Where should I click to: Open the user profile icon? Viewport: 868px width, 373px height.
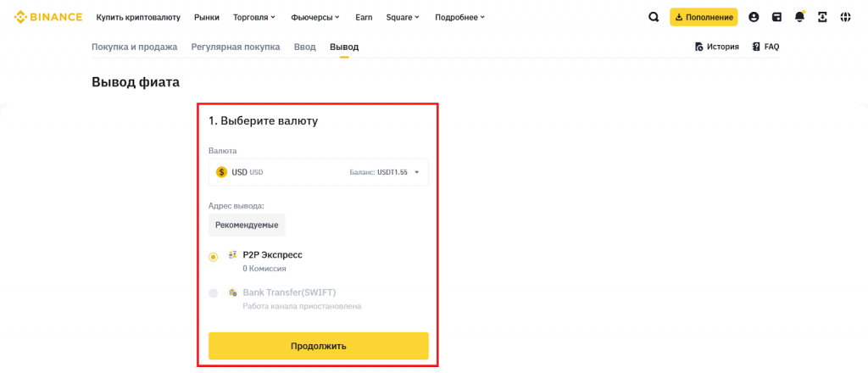point(754,17)
